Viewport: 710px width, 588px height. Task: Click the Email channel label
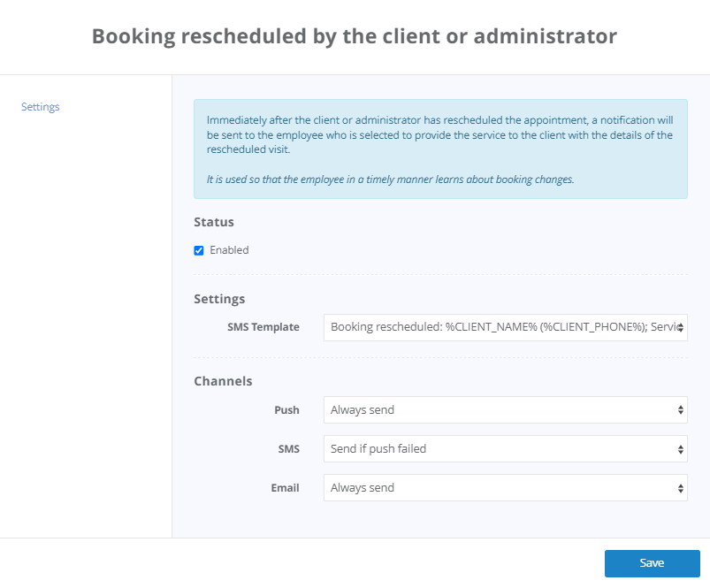pos(285,488)
